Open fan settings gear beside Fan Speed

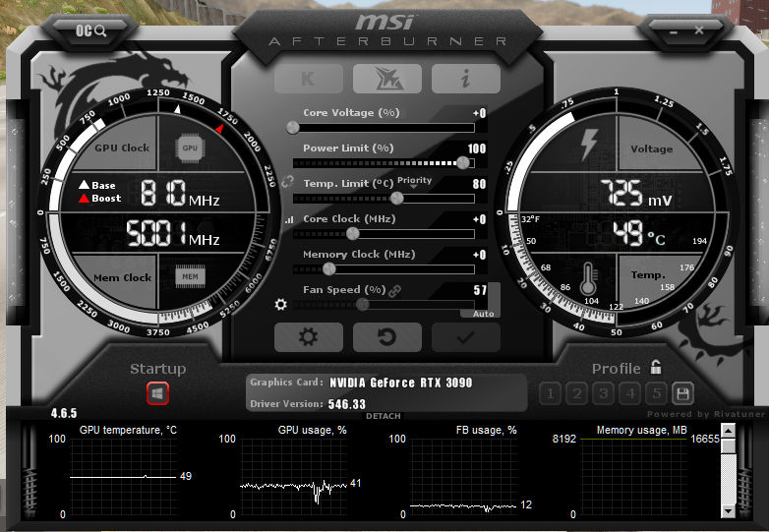click(x=280, y=305)
